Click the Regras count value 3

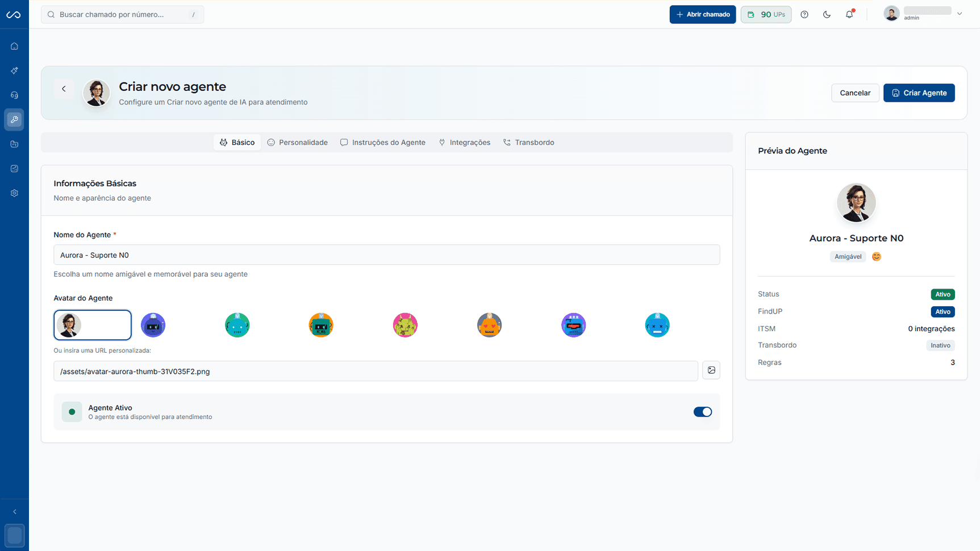point(953,362)
